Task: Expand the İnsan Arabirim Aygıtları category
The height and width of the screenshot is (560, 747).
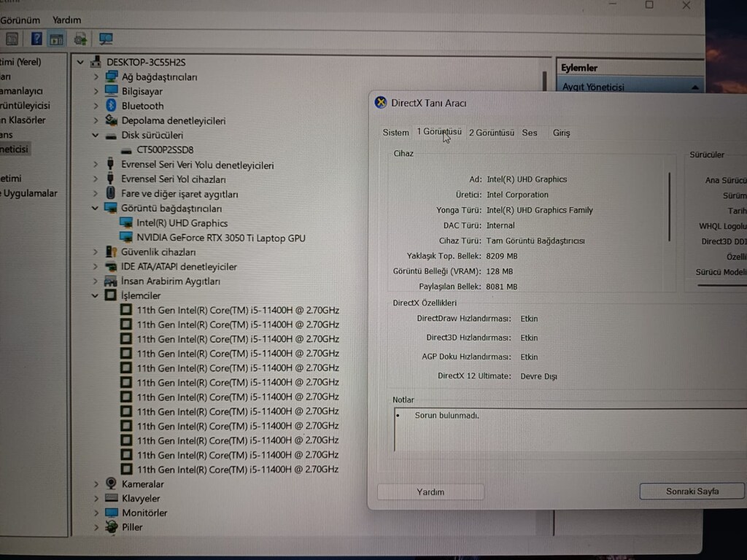Action: pos(96,281)
